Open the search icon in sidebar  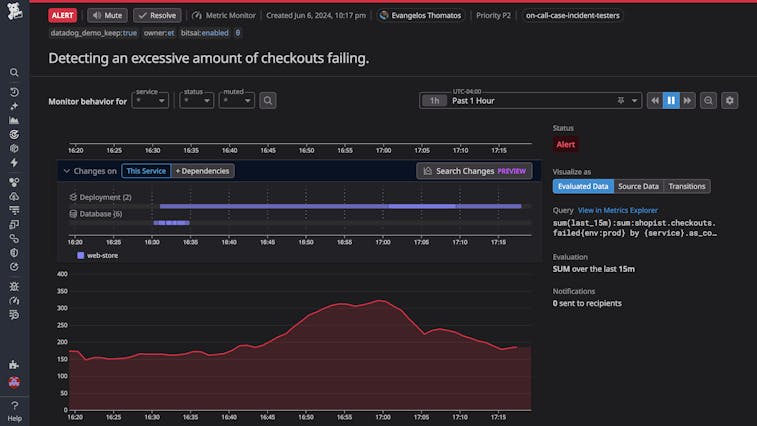point(14,73)
